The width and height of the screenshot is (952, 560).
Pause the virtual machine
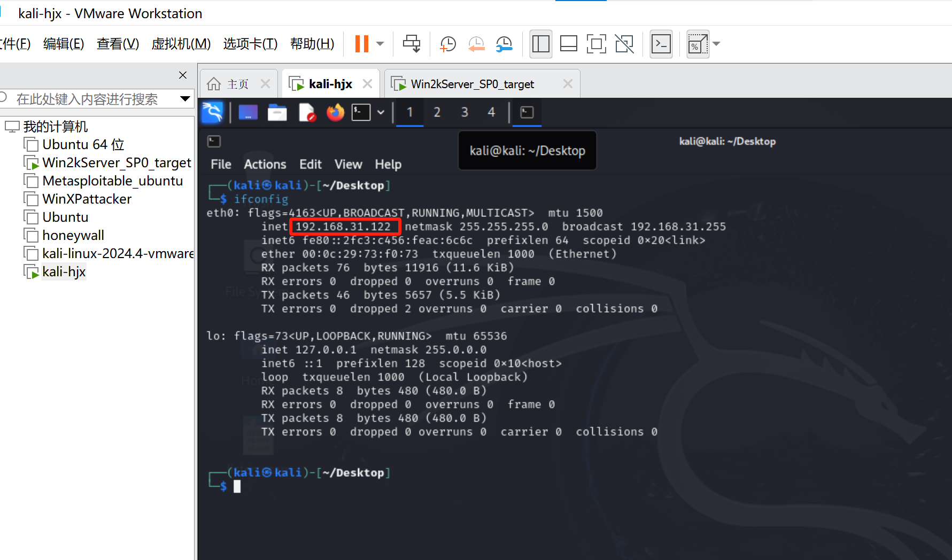[362, 44]
